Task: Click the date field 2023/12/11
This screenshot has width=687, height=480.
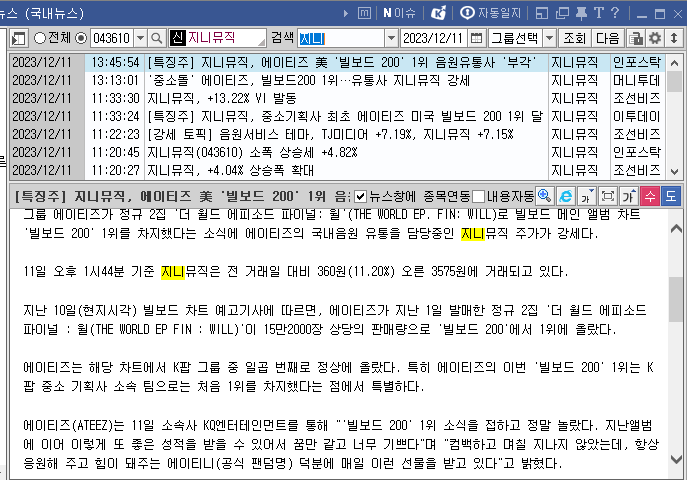Action: [434, 39]
